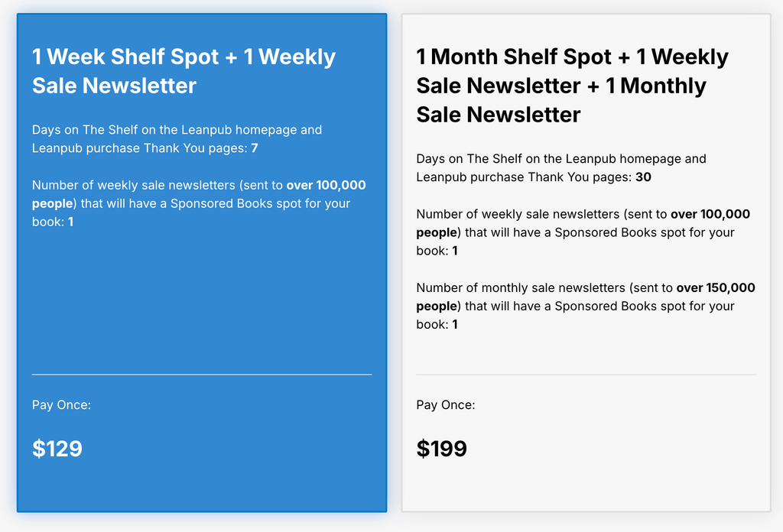Click the empty blue area below the weekly newsletter text
The width and height of the screenshot is (783, 532).
click(202, 298)
